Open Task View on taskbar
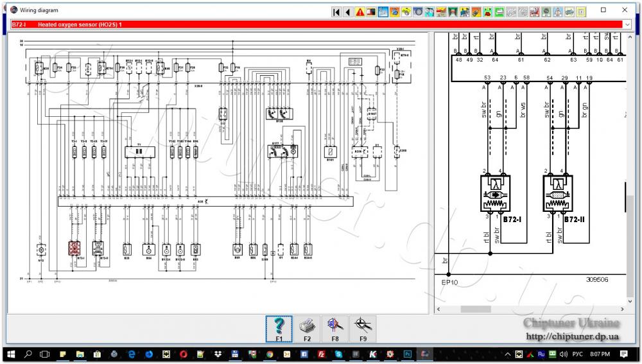Viewport: 642px width, 364px height. tap(45, 354)
